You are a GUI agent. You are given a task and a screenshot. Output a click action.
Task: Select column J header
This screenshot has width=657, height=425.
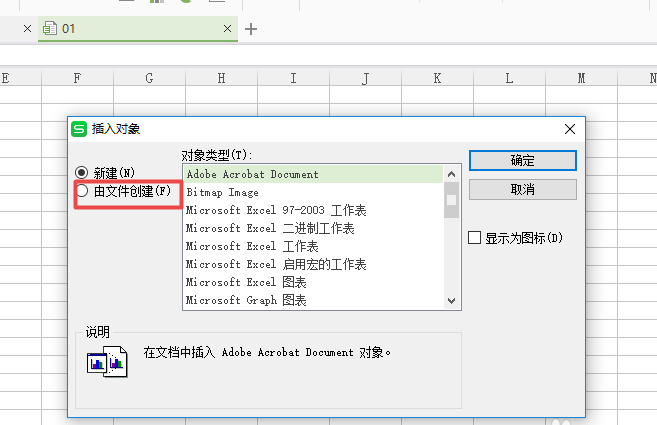tap(365, 78)
